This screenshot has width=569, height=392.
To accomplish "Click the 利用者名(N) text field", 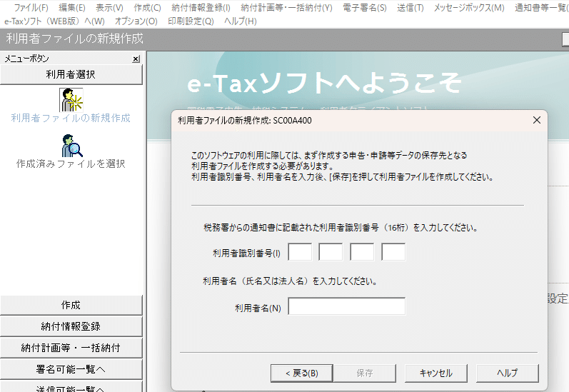I will tap(346, 306).
